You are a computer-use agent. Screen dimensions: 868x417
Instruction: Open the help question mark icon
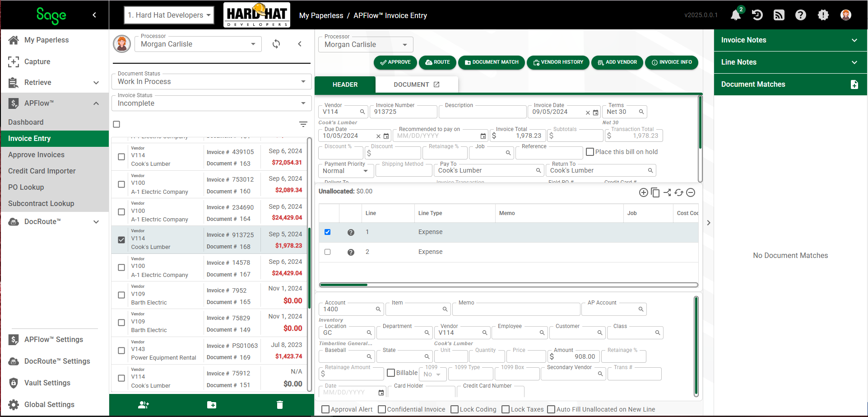(801, 15)
